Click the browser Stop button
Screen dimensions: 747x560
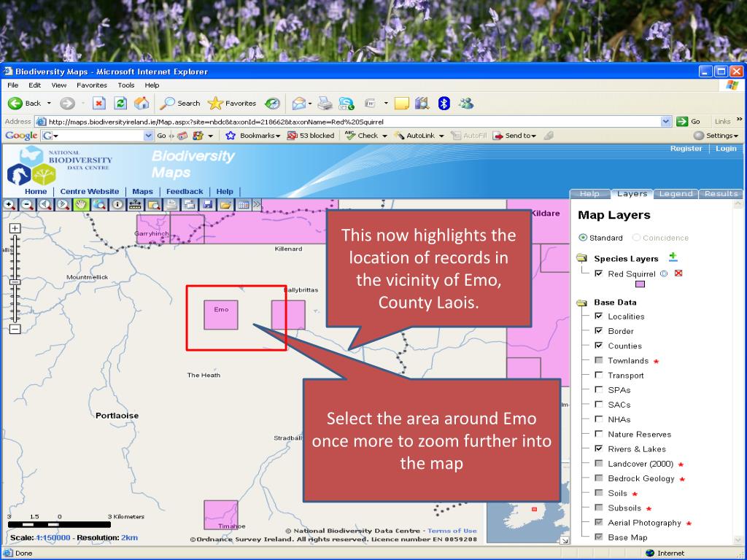pyautogui.click(x=99, y=104)
